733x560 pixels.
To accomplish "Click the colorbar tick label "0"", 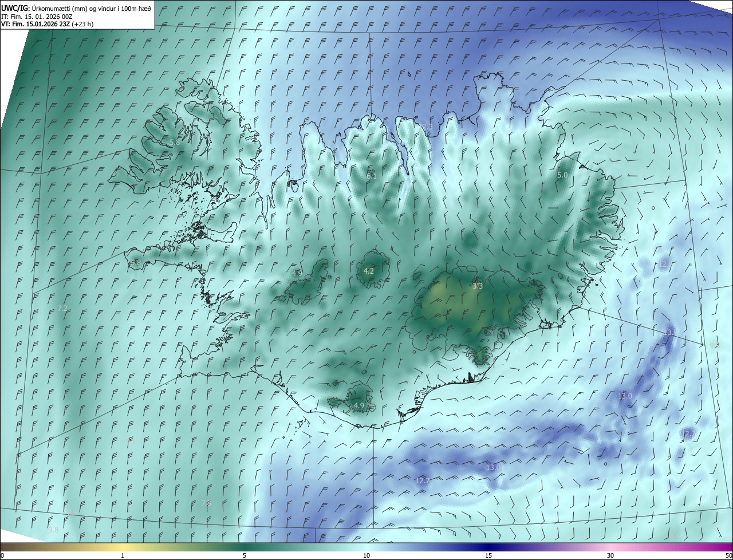I will coord(2,555).
